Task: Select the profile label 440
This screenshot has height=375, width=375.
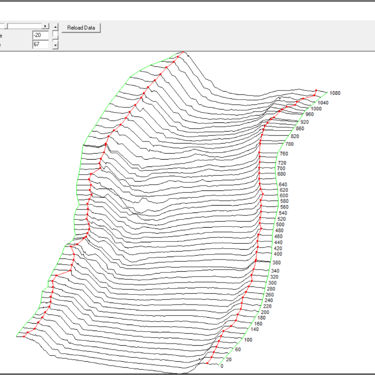Action: [278, 243]
